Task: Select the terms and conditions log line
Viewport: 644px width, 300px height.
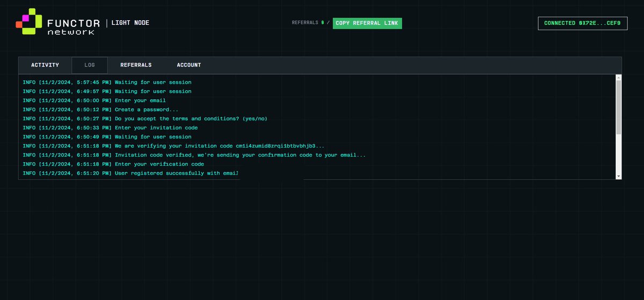Action: 145,119
